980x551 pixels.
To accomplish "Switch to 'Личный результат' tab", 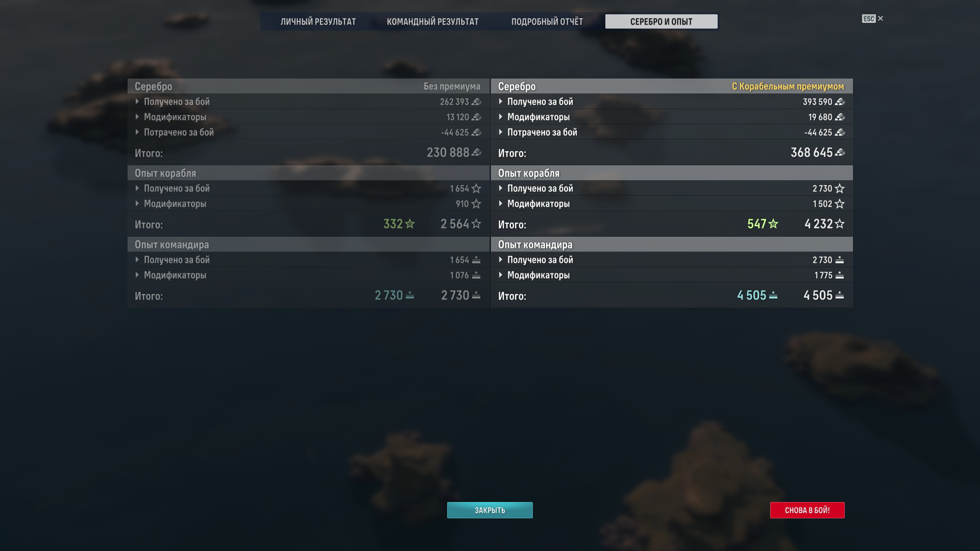I will (318, 21).
